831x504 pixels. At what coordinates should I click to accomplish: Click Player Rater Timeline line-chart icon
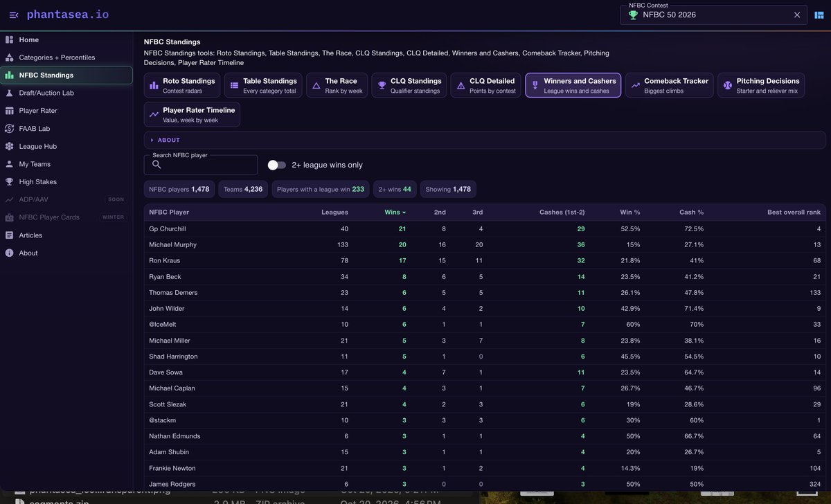click(154, 114)
